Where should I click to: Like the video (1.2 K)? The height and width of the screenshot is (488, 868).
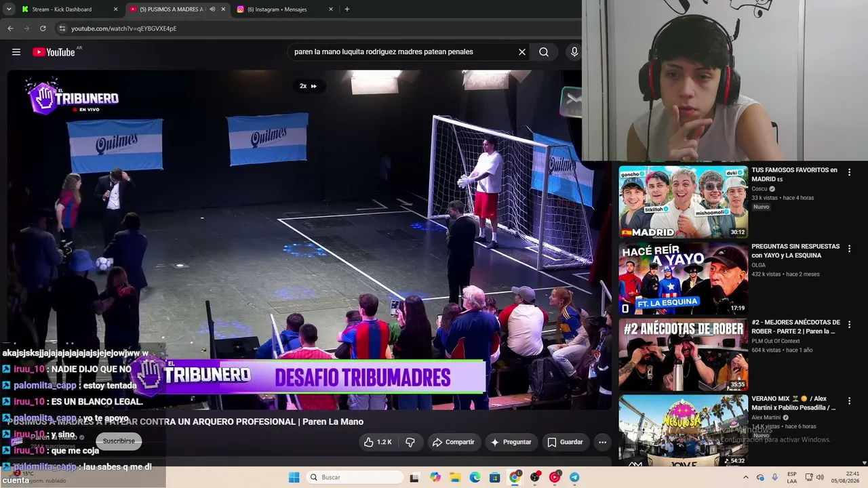378,442
